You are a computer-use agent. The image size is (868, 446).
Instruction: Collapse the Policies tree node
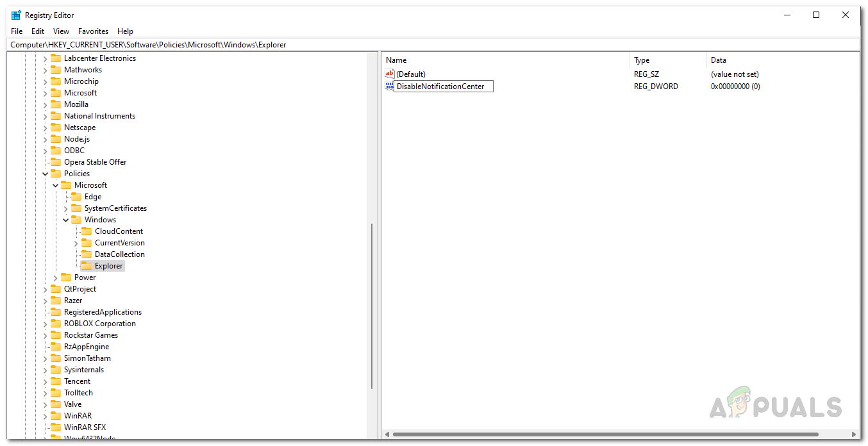point(45,174)
